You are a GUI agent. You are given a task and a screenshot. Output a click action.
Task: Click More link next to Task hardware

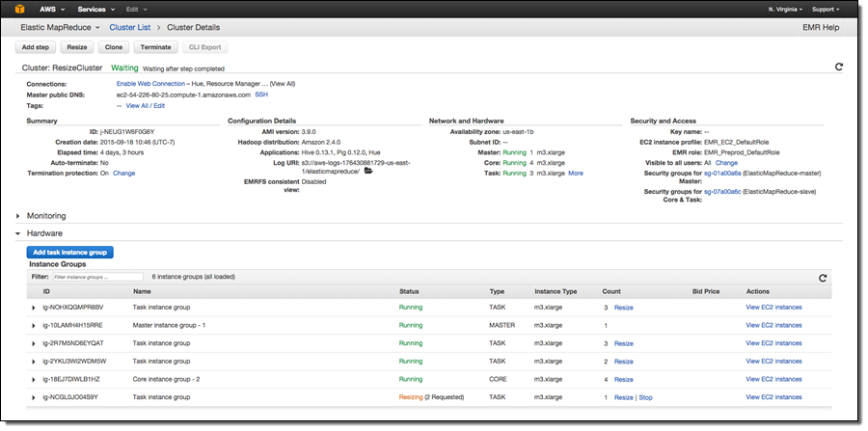pyautogui.click(x=576, y=174)
